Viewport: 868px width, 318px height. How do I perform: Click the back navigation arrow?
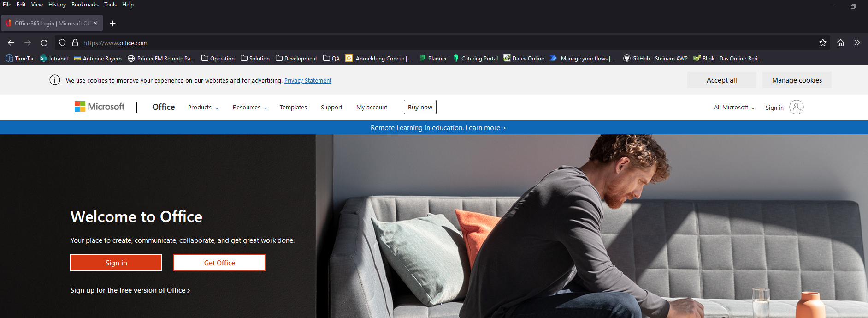pyautogui.click(x=11, y=43)
